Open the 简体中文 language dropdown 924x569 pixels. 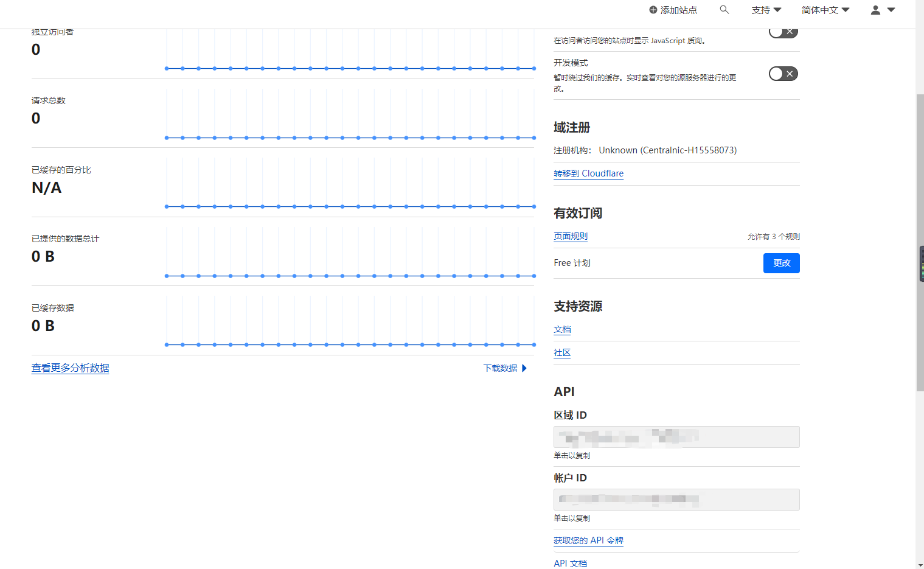pos(825,10)
